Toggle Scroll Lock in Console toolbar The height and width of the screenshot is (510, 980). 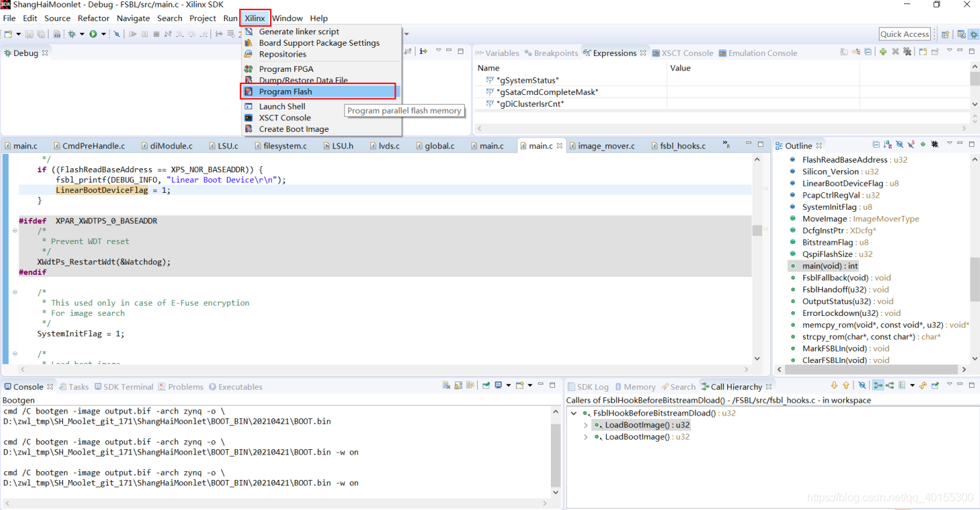(459, 386)
